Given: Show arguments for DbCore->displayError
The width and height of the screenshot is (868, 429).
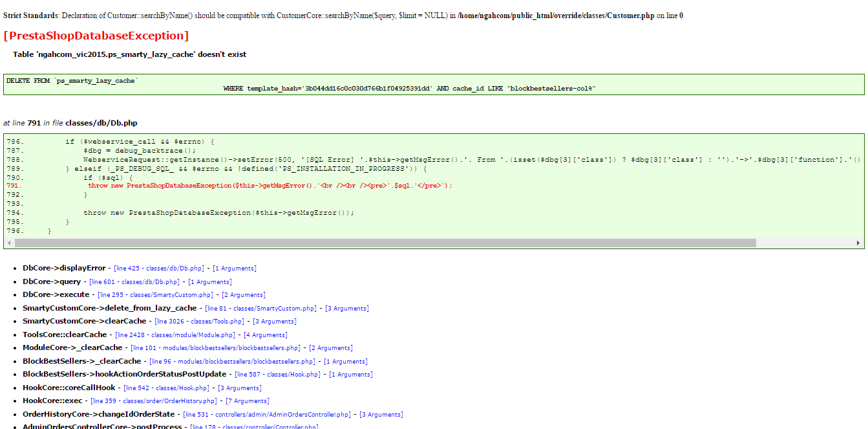Looking at the screenshot, I should point(235,268).
